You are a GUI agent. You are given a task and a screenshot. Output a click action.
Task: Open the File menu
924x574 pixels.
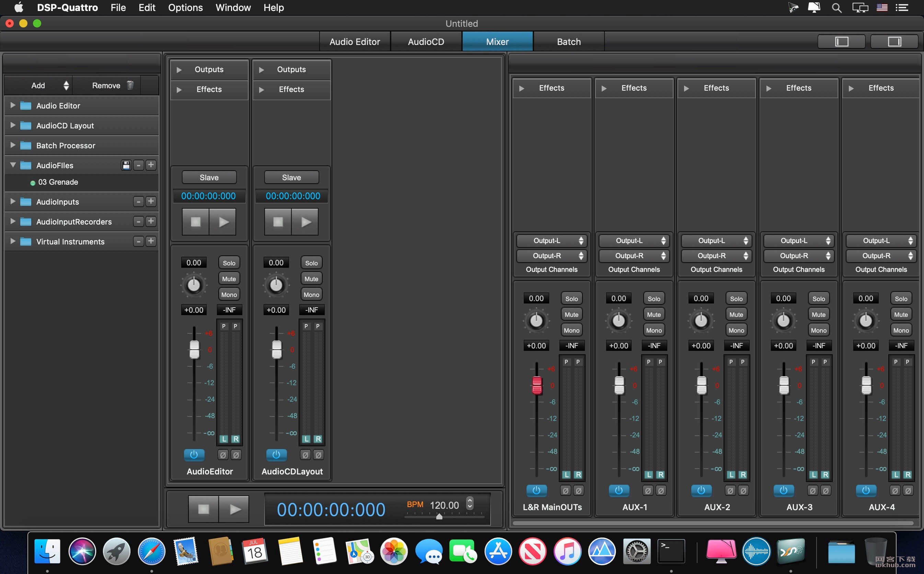pyautogui.click(x=118, y=8)
